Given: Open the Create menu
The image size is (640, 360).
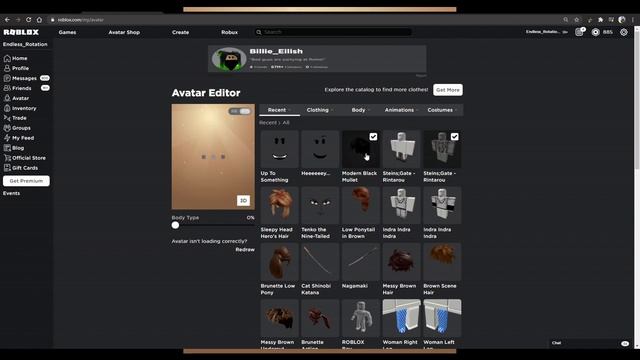Looking at the screenshot, I should (x=180, y=32).
